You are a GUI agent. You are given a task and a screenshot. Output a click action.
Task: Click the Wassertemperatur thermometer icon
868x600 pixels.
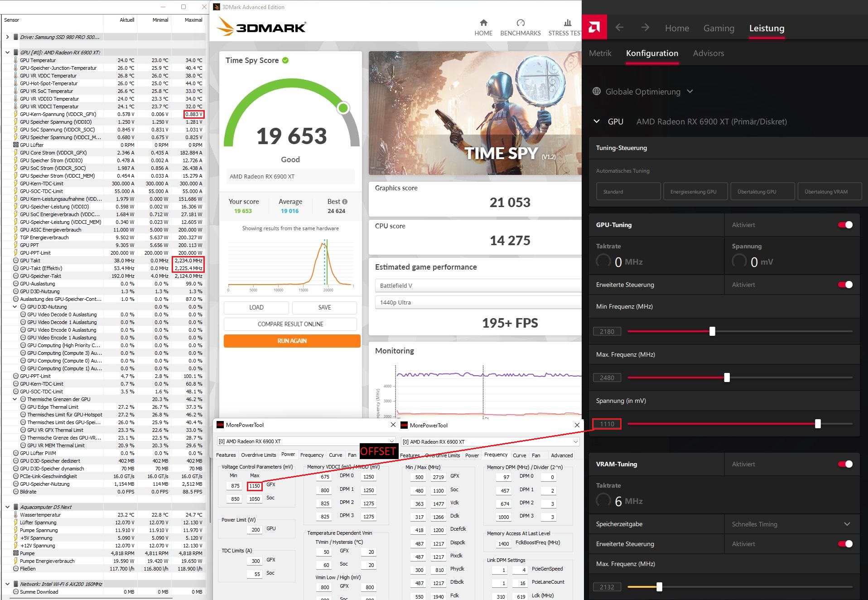pyautogui.click(x=16, y=515)
